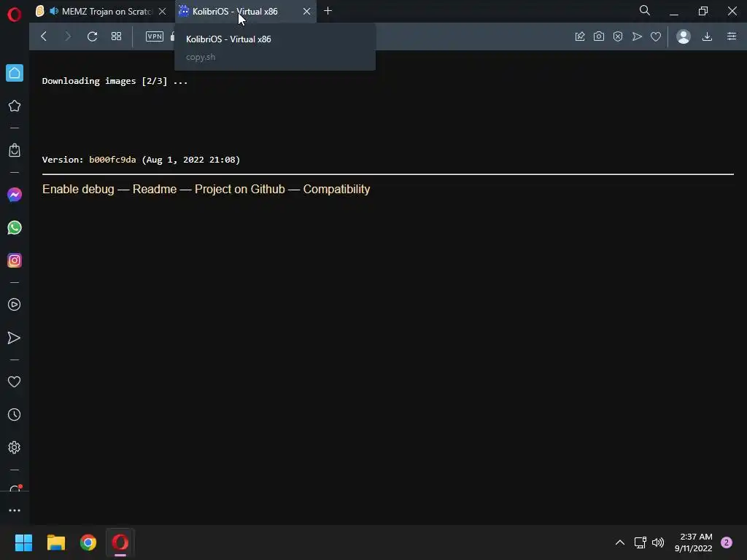Click the version hash b000fc9da
This screenshot has width=747, height=560.
pos(112,160)
